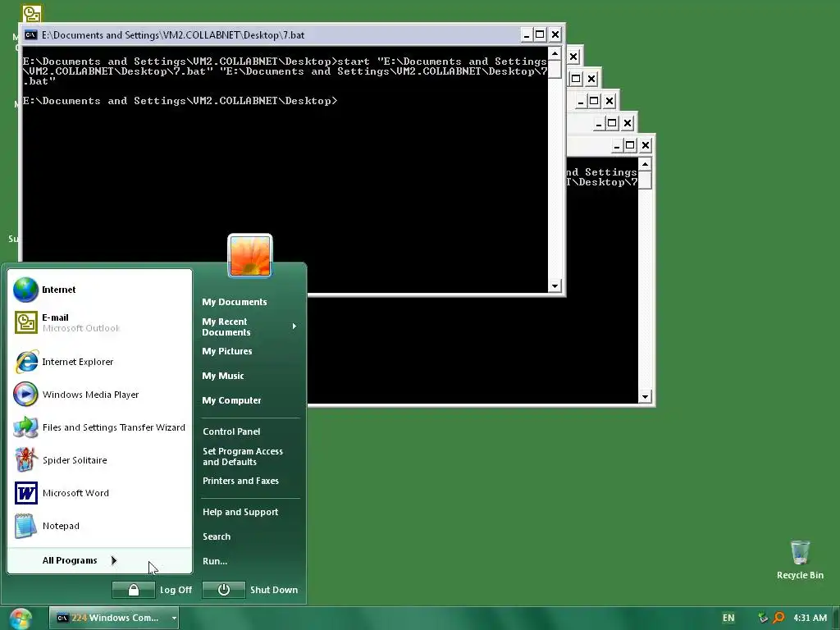Click the Start orb on taskbar
The height and width of the screenshot is (630, 840).
[21, 619]
